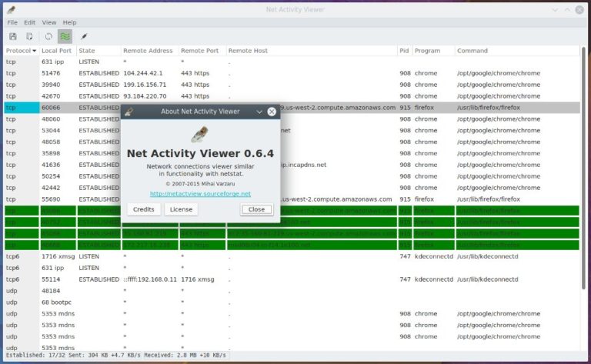Image resolution: width=591 pixels, height=364 pixels.
Task: Open the Edit menu
Action: (30, 22)
